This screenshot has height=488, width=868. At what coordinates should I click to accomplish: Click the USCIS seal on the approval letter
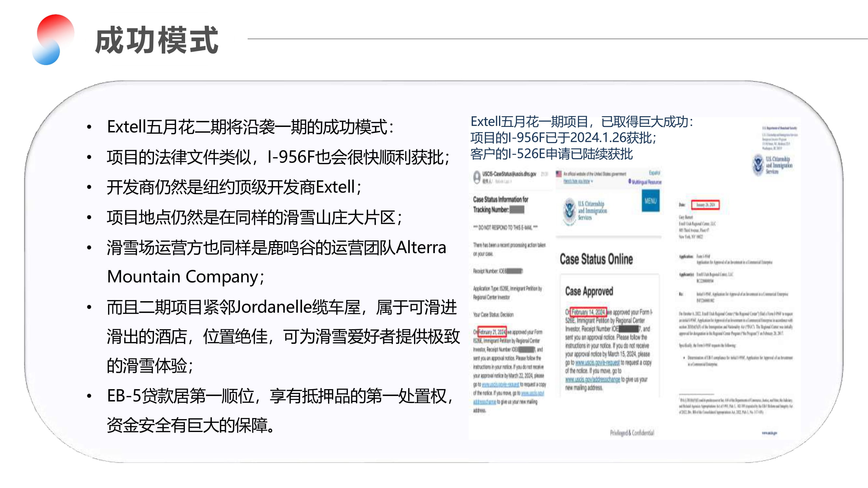758,165
